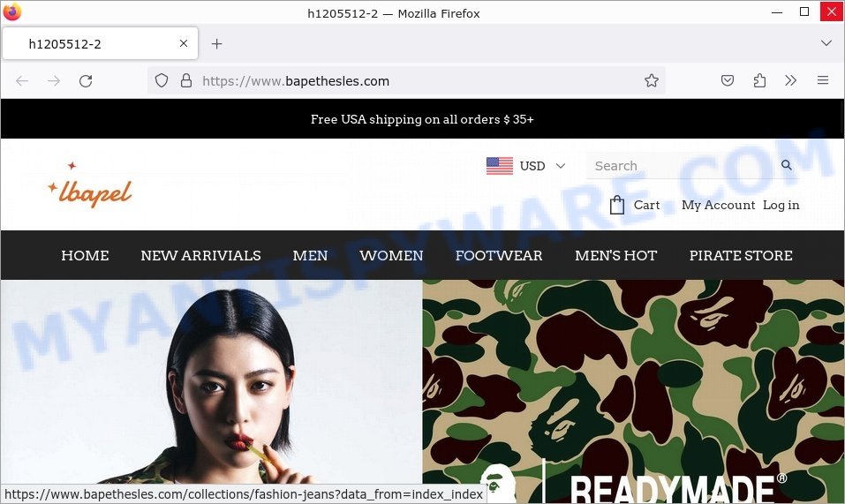845x504 pixels.
Task: Show more tools overflow chevrons
Action: point(790,81)
